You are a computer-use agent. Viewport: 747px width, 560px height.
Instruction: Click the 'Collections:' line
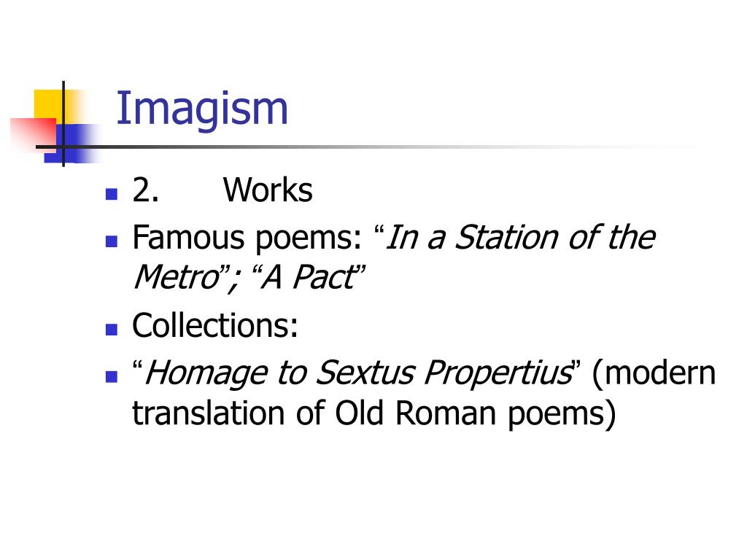pyautogui.click(x=215, y=326)
